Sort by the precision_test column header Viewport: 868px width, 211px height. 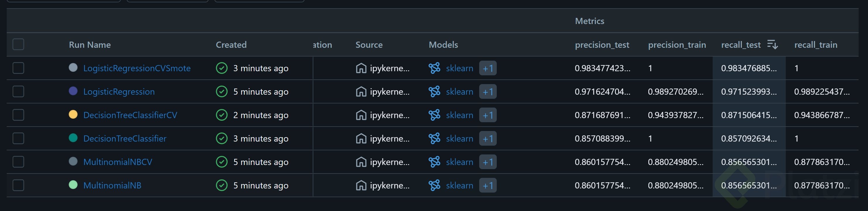point(602,45)
